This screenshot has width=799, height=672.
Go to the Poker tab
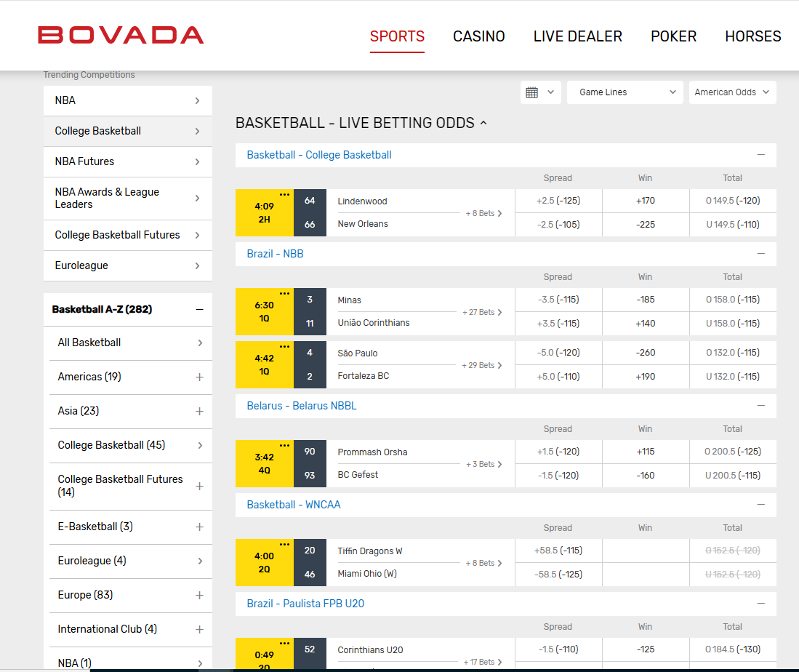pos(673,36)
